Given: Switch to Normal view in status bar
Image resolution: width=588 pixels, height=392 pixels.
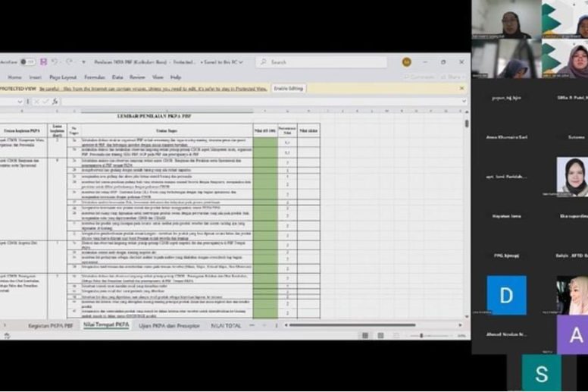Looking at the screenshot, I should coord(365,335).
